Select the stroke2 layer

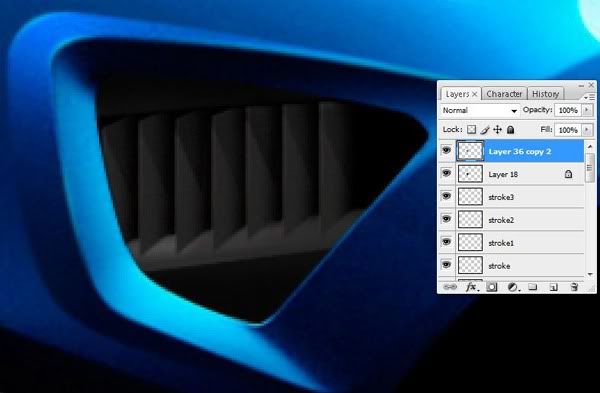pyautogui.click(x=520, y=220)
